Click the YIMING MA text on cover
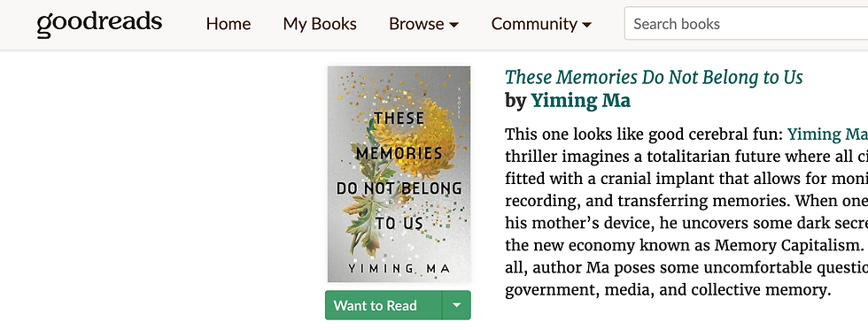Viewport: 868px width, 330px height. 399,269
